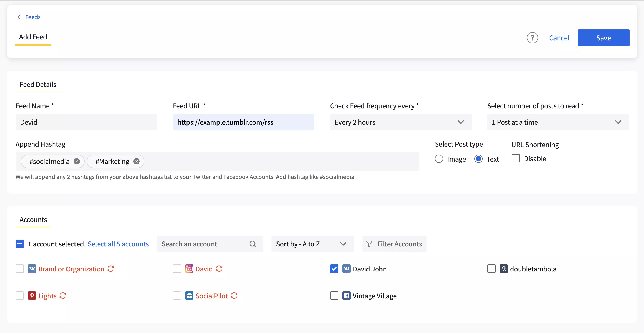
Task: Select the Feed Details section tab
Action: pos(38,85)
